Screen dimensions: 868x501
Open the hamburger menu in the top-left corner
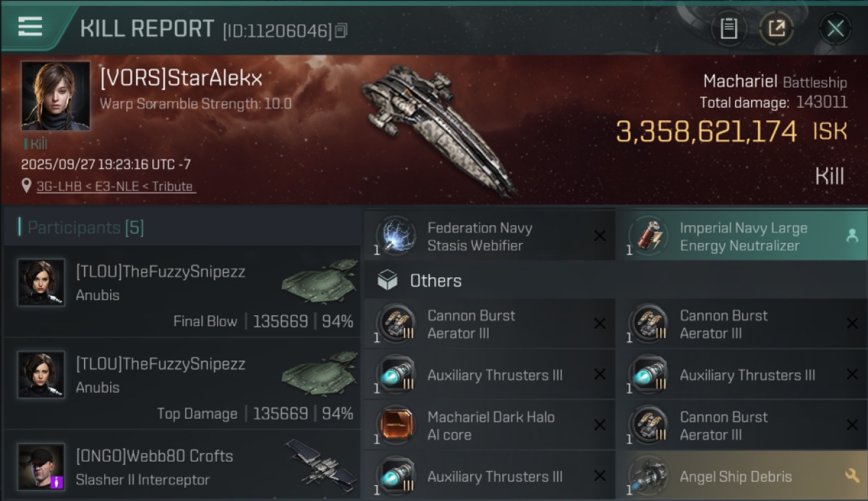pos(30,27)
